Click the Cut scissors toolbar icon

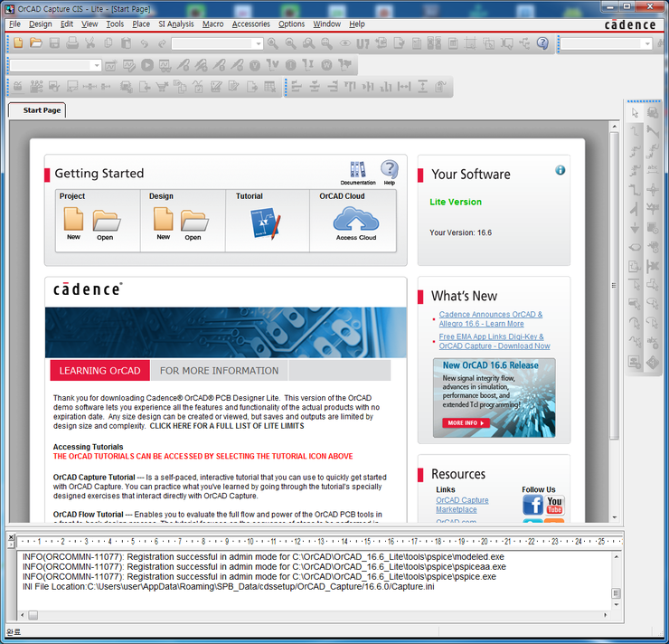(90, 43)
